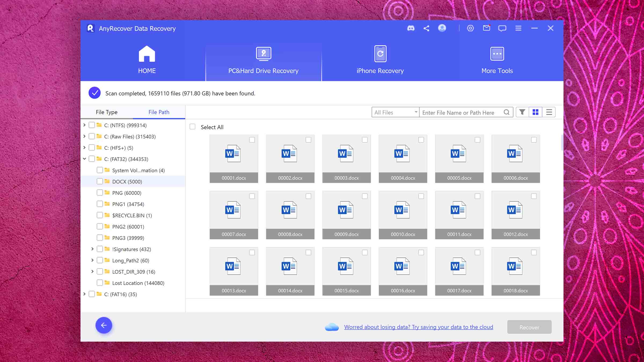The image size is (644, 362).
Task: Open the mail notifications icon
Action: 486,28
